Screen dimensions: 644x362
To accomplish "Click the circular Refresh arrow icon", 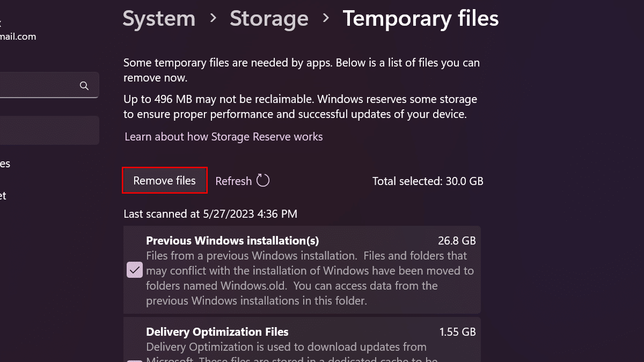I will pyautogui.click(x=263, y=180).
